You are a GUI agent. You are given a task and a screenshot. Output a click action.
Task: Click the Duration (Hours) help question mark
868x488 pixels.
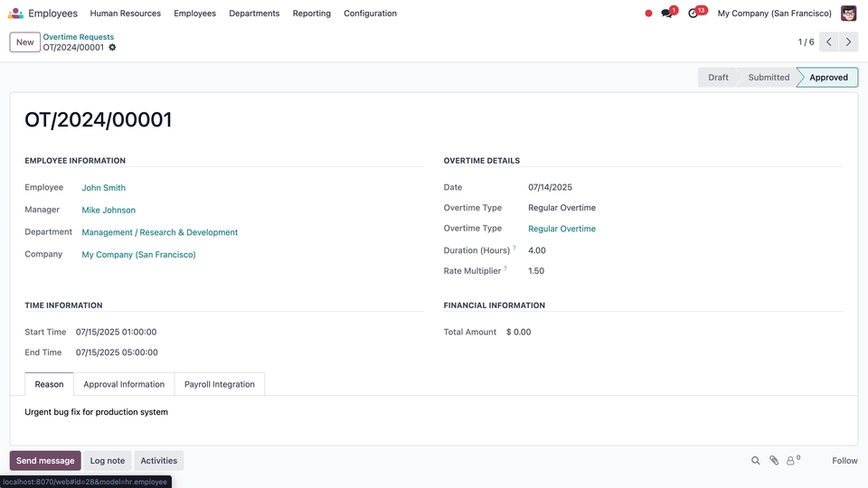514,248
